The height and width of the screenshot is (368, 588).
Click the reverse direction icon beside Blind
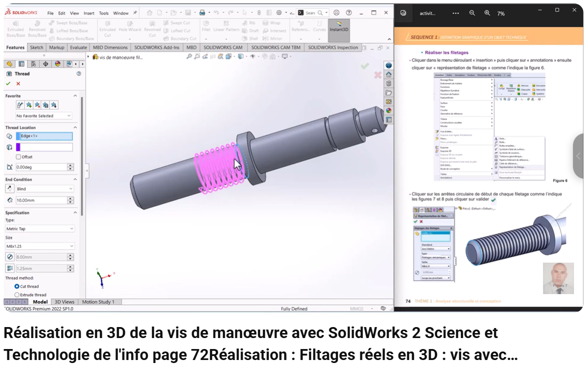click(x=10, y=189)
